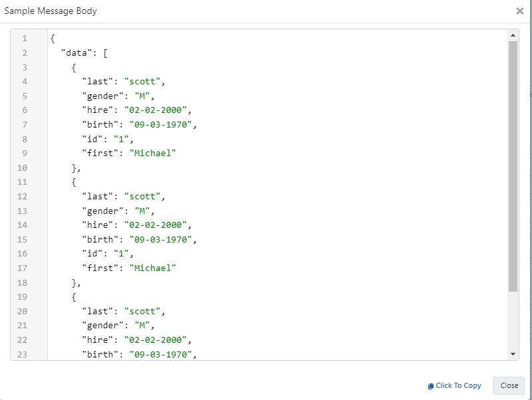Image resolution: width=532 pixels, height=400 pixels.
Task: Click line number 19 in gutter
Action: click(22, 296)
